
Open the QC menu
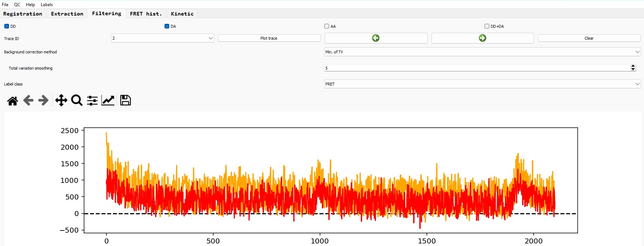17,5
